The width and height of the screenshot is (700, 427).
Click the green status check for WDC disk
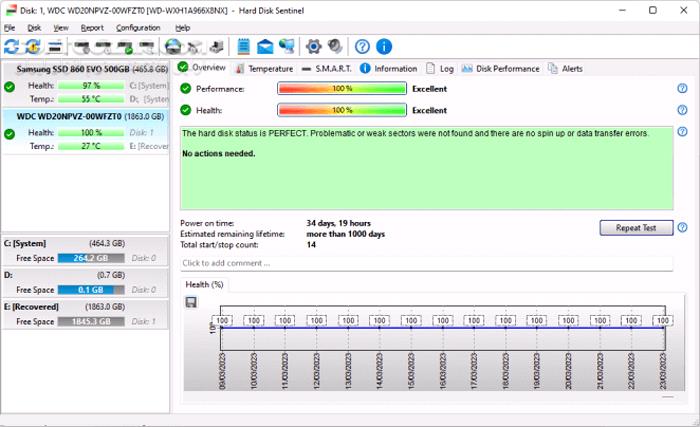point(9,134)
